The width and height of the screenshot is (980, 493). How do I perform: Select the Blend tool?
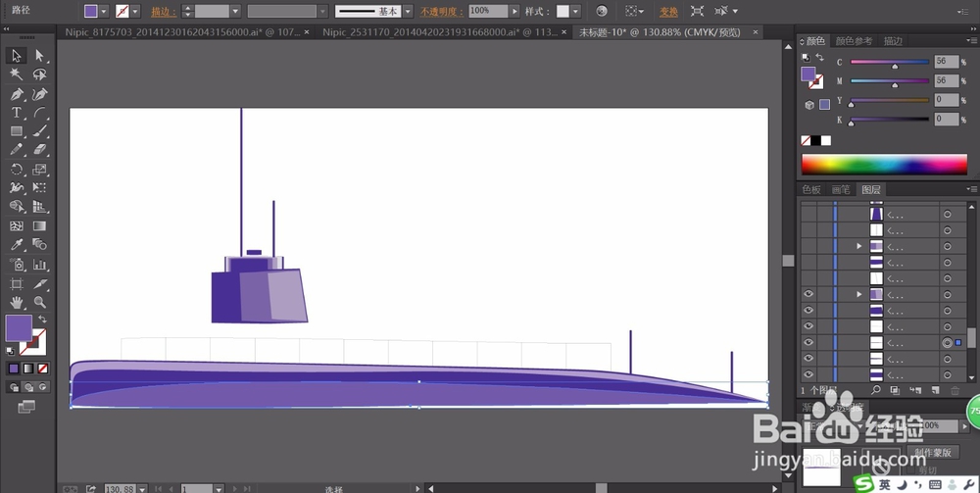(x=40, y=244)
